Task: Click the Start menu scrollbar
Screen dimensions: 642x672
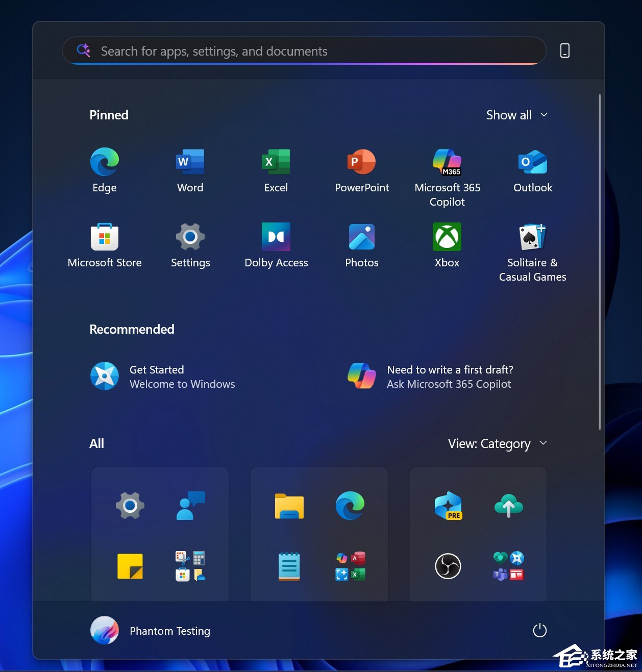Action: (x=599, y=255)
